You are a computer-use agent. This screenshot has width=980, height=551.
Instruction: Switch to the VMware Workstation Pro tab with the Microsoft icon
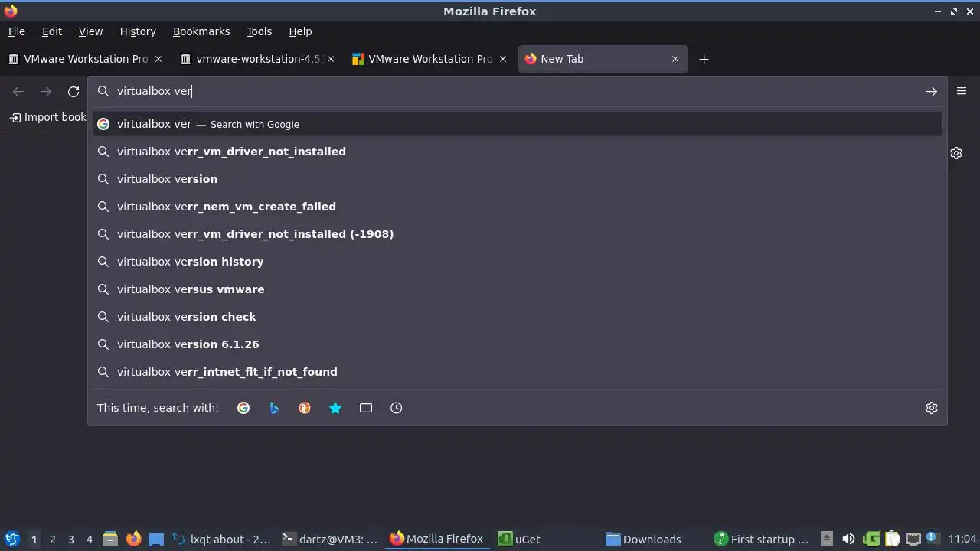430,59
